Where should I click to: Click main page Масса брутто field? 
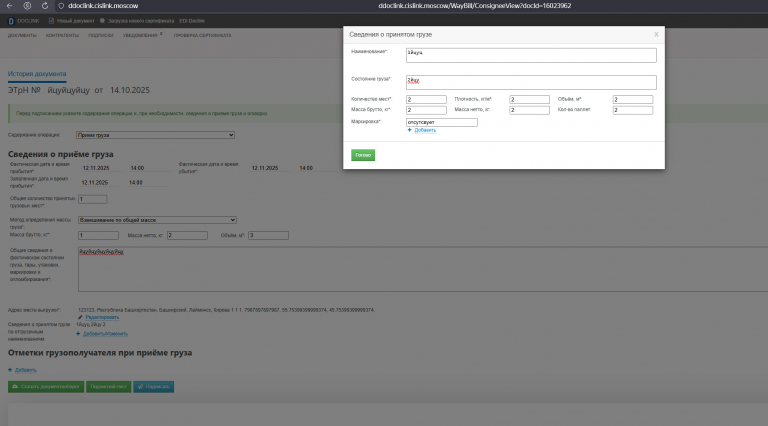coord(98,236)
